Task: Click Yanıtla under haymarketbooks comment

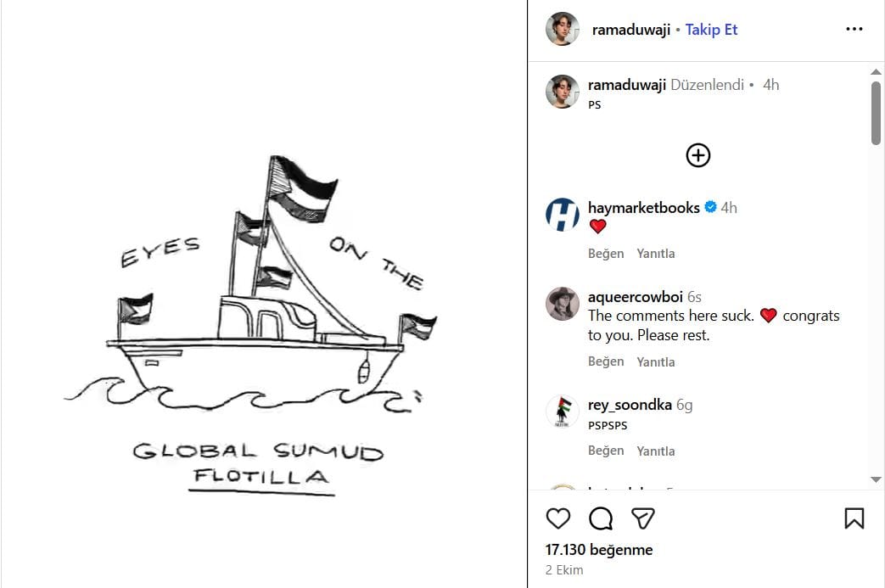Action: point(656,254)
